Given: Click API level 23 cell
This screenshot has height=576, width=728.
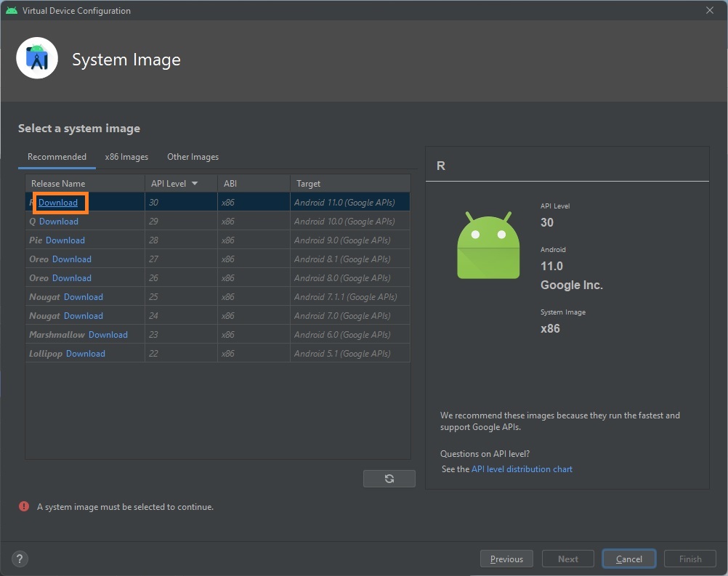Looking at the screenshot, I should click(x=181, y=335).
